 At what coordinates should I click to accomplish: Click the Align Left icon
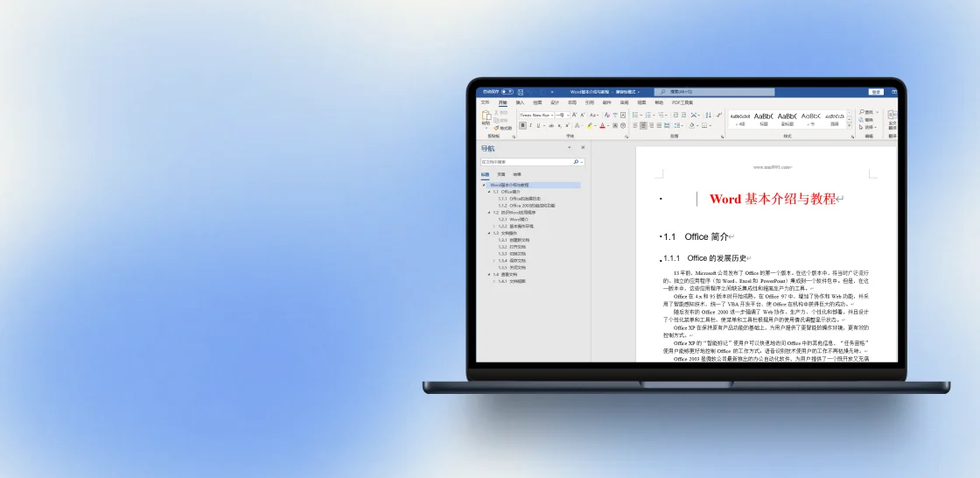tap(635, 125)
